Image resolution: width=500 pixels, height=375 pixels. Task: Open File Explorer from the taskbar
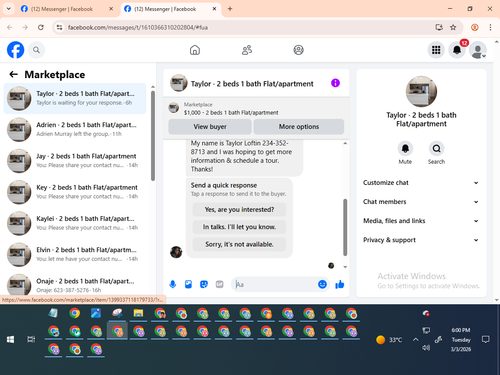(x=138, y=313)
